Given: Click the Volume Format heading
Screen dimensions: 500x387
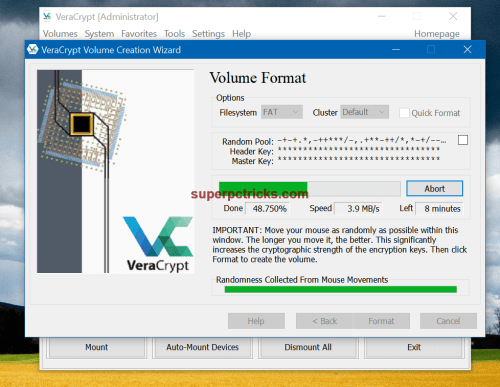Looking at the screenshot, I should click(x=258, y=78).
